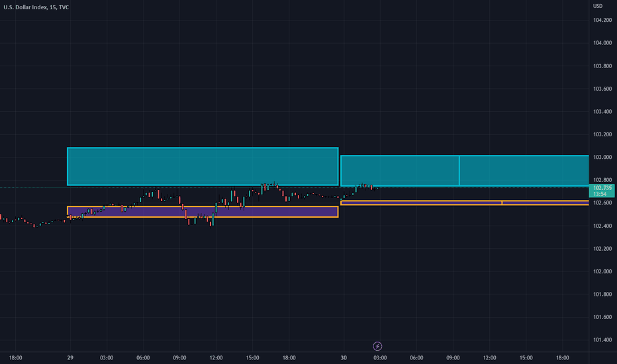617x364 pixels.
Task: Click the 18:00 label between 15:00 and 30
Action: pyautogui.click(x=289, y=357)
